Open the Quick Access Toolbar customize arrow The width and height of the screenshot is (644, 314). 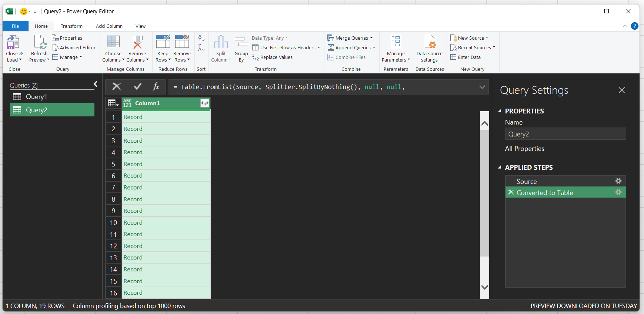(35, 12)
